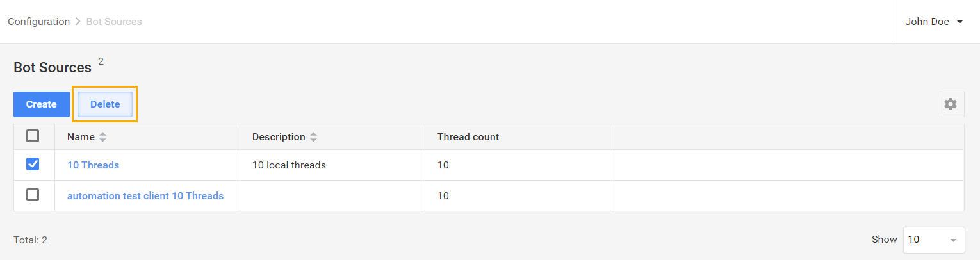The image size is (980, 260).
Task: Click the Description column header
Action: (279, 137)
